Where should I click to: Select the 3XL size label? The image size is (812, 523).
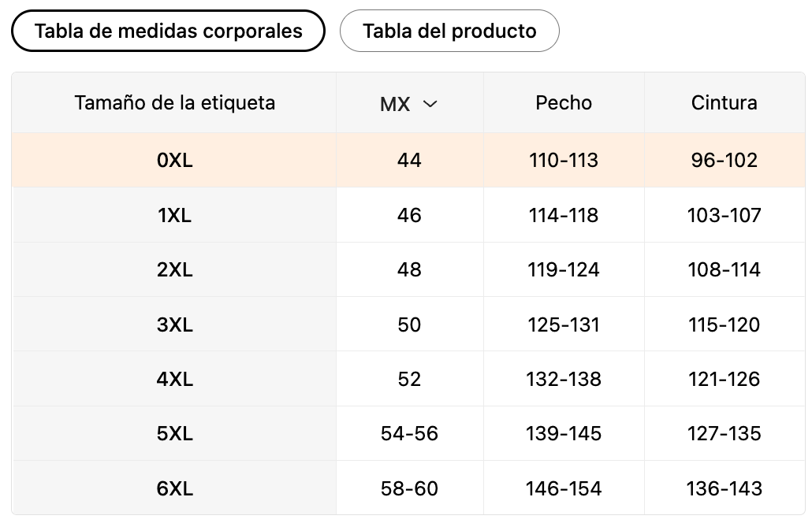click(x=175, y=325)
